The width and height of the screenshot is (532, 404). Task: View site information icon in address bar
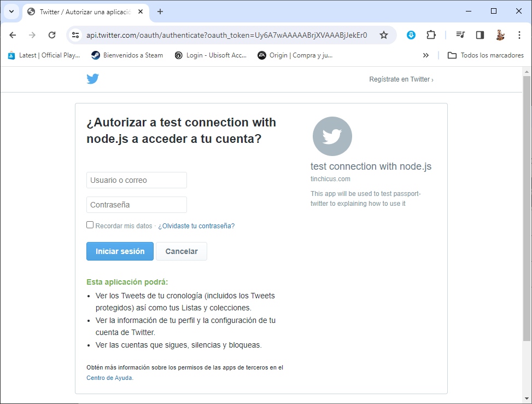click(x=75, y=35)
